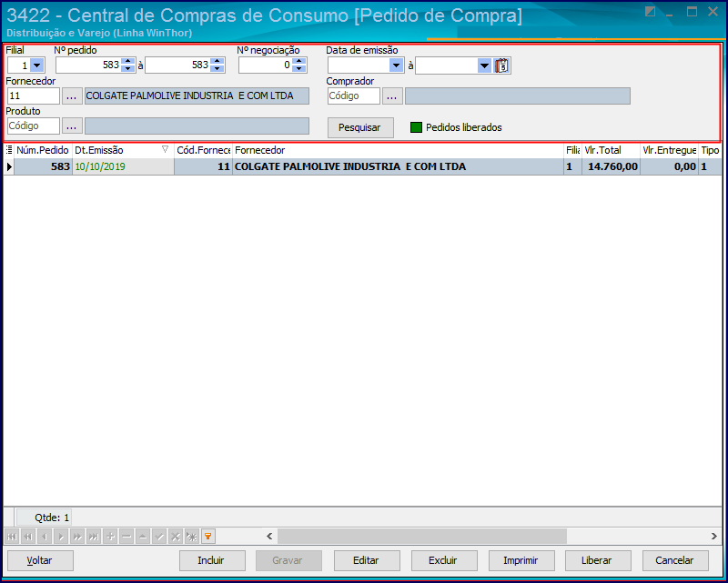Increase the Nº negociação value
The height and width of the screenshot is (583, 728).
tap(299, 62)
